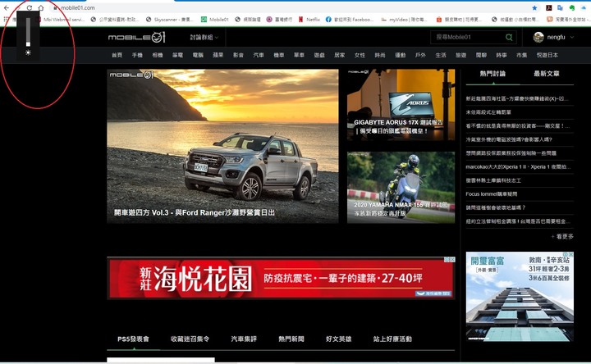Open 旅遊 nav item
This screenshot has width=591, height=364.
point(461,55)
